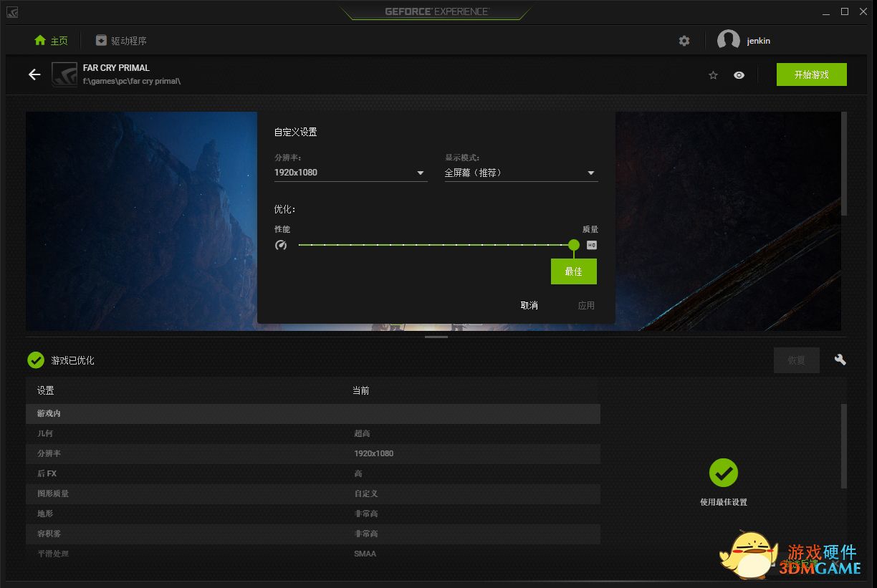Click the performance speedometer icon
The height and width of the screenshot is (588, 877).
281,245
